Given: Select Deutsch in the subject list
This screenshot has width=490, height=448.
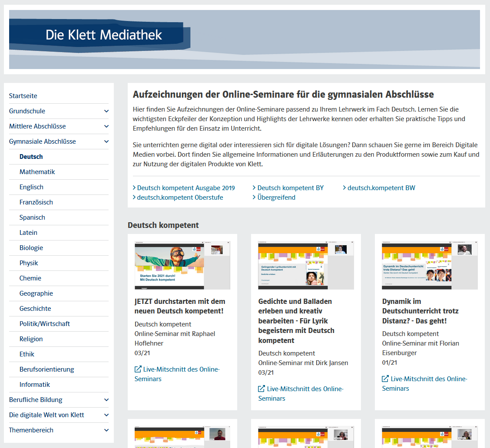Looking at the screenshot, I should click(31, 157).
